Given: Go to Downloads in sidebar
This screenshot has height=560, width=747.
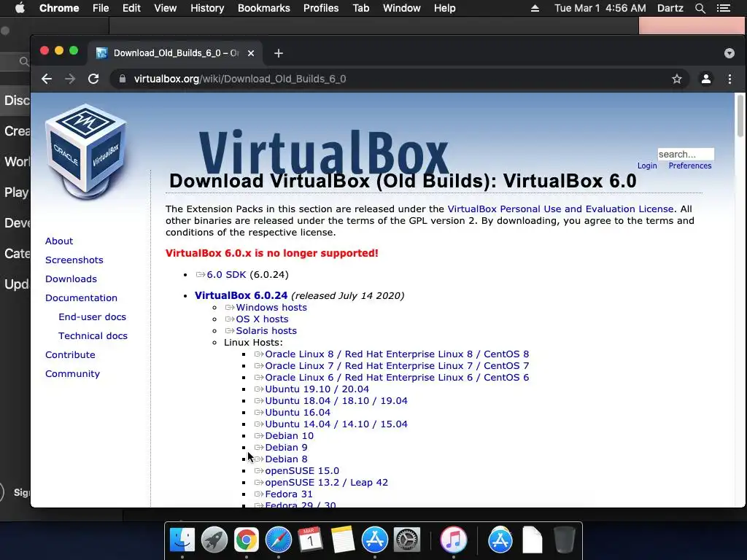Looking at the screenshot, I should click(71, 279).
